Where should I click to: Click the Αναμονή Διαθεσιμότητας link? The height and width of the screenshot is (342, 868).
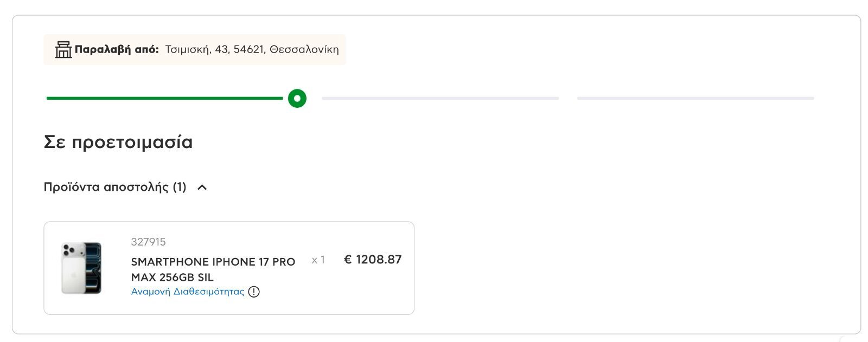click(188, 292)
